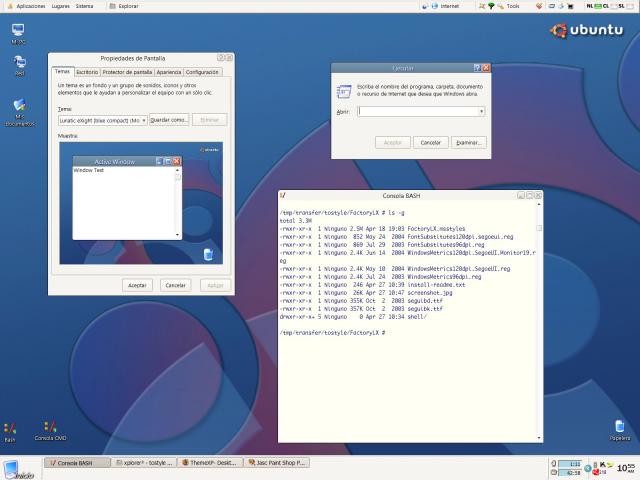
Task: Click the Run program icon in Ejecutar dialog
Action: click(x=344, y=91)
